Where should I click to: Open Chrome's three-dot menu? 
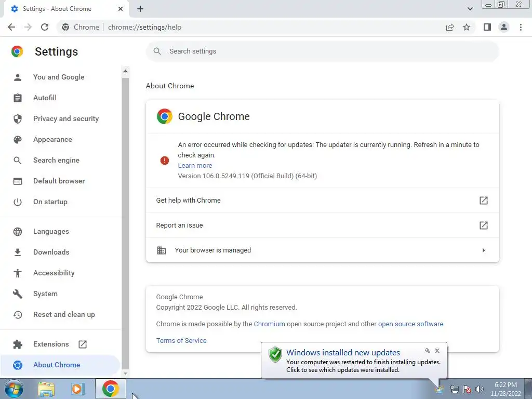pyautogui.click(x=521, y=27)
